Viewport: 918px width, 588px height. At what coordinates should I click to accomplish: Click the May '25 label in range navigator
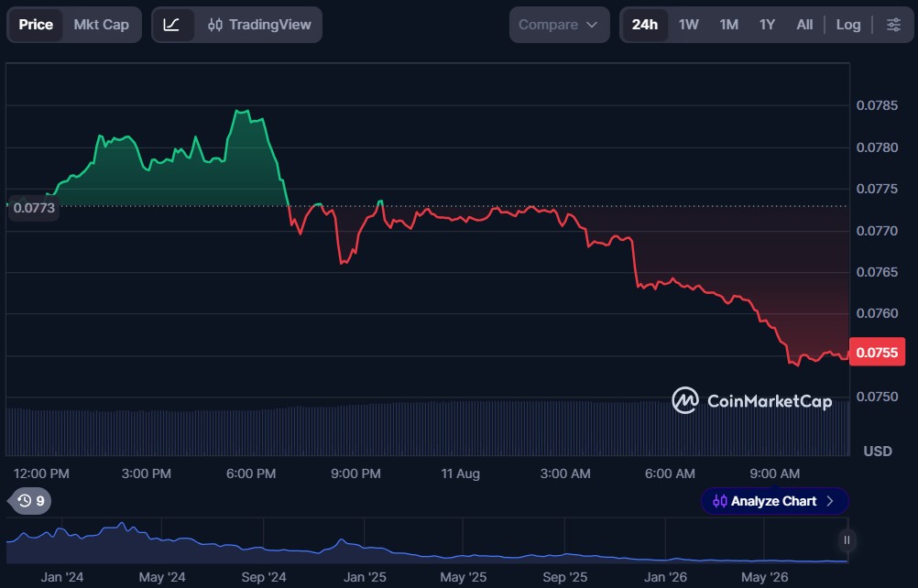click(463, 577)
